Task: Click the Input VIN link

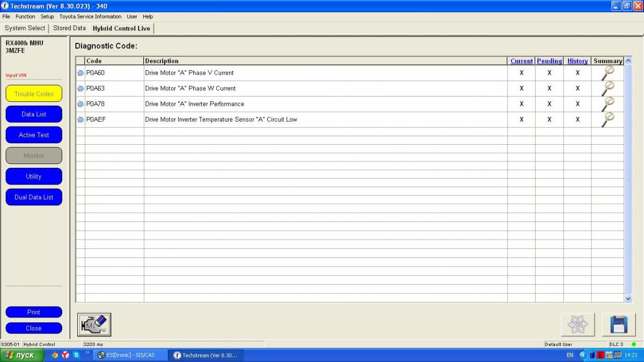Action: click(16, 76)
